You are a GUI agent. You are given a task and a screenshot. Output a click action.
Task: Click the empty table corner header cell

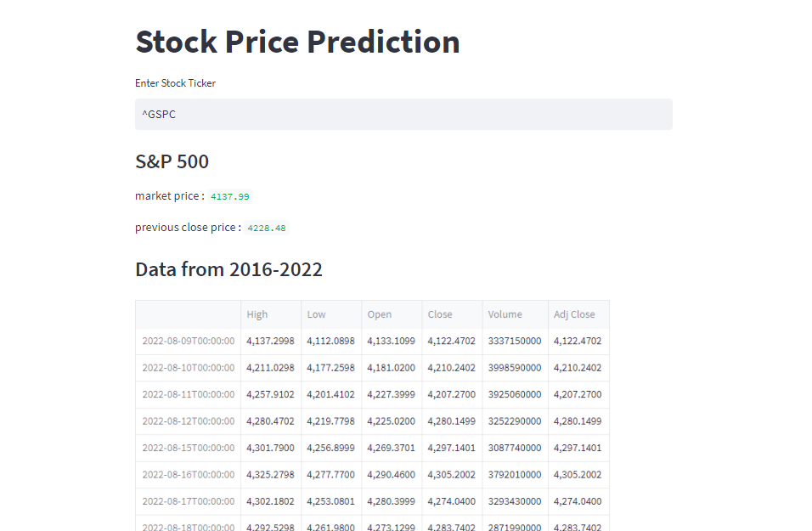pyautogui.click(x=187, y=314)
